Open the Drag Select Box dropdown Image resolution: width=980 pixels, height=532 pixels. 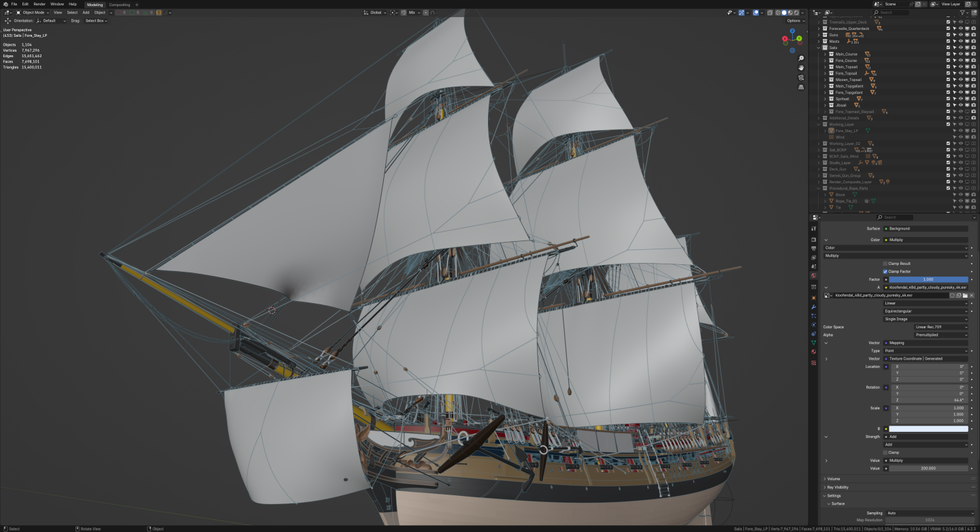(96, 20)
